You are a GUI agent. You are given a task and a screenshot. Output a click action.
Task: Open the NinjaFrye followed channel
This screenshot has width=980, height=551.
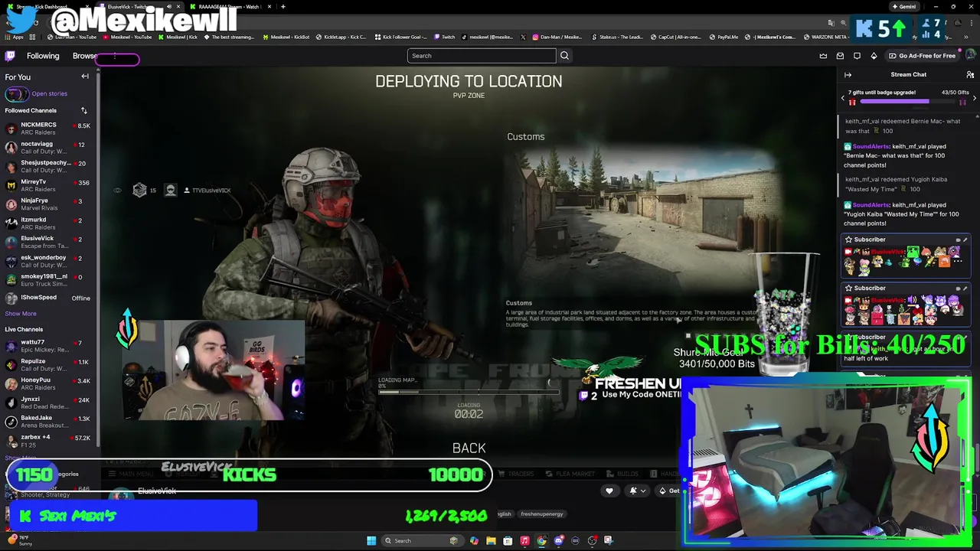(x=47, y=204)
